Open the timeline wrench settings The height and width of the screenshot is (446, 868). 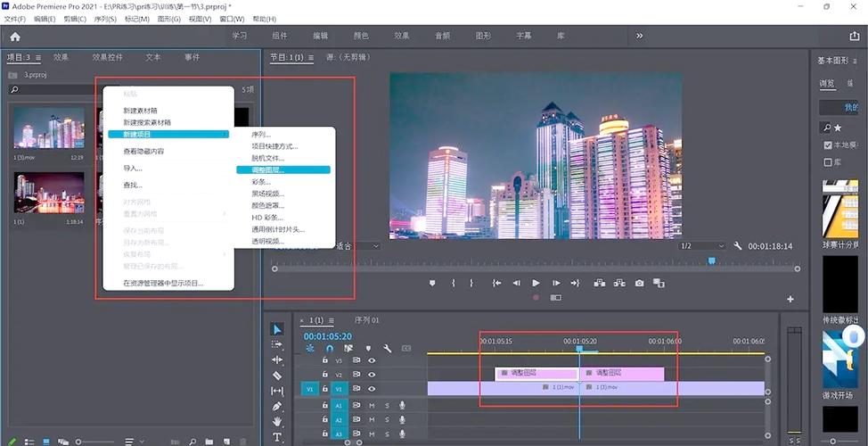(387, 348)
